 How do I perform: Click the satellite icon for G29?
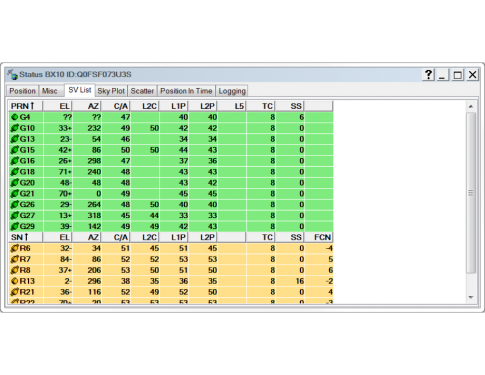point(15,226)
